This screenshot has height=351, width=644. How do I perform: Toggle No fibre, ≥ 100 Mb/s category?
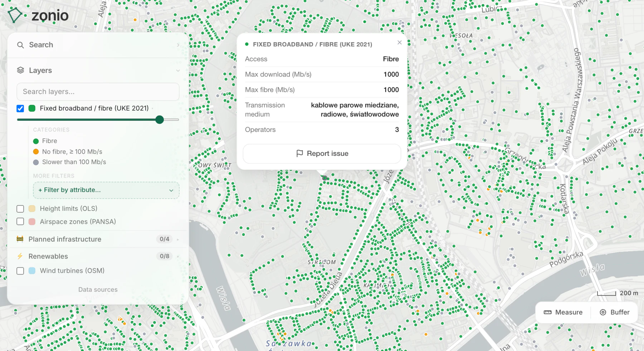pyautogui.click(x=68, y=152)
